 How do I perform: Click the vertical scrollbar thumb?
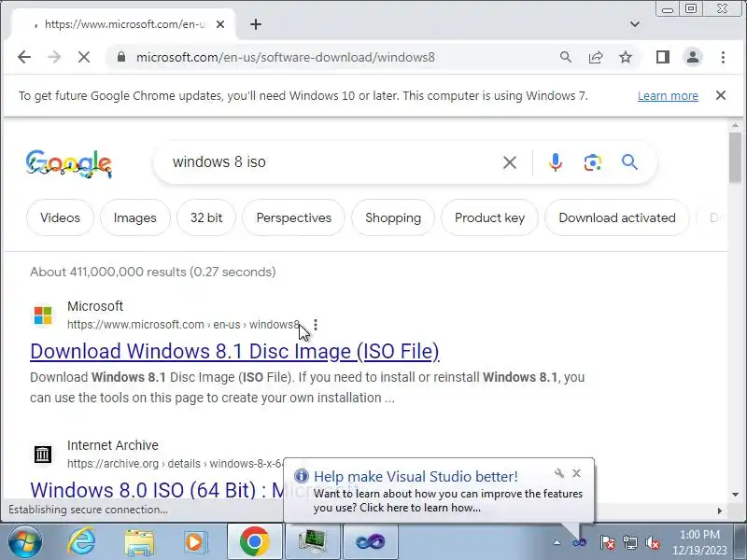[x=735, y=158]
